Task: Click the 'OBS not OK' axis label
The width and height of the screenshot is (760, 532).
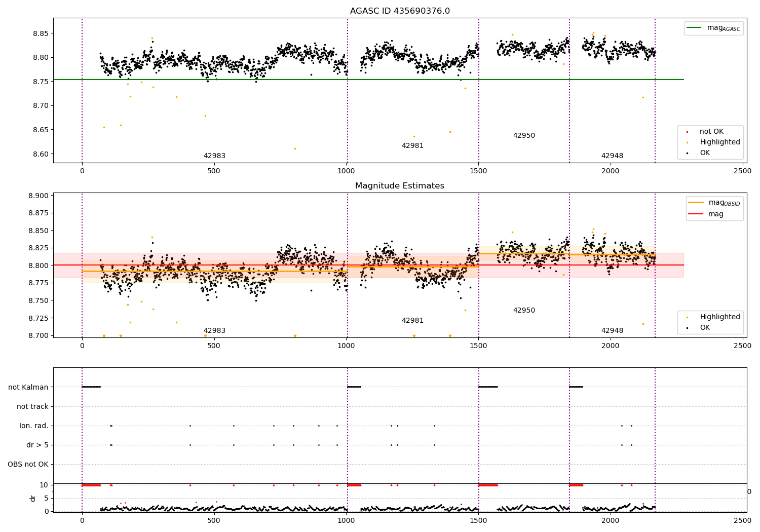Action: [28, 465]
